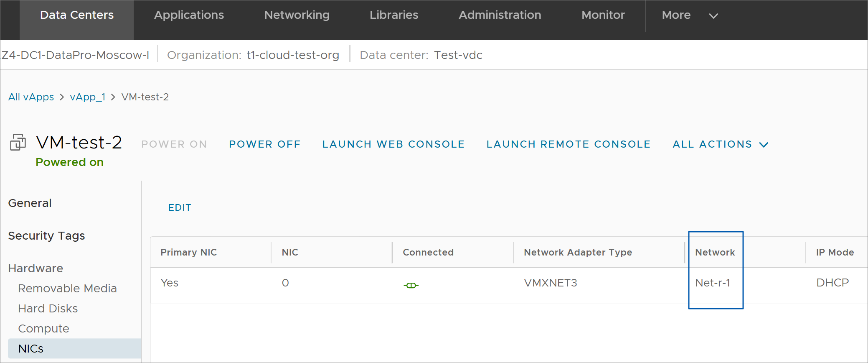868x363 pixels.
Task: Open Hard Disks settings
Action: [48, 309]
